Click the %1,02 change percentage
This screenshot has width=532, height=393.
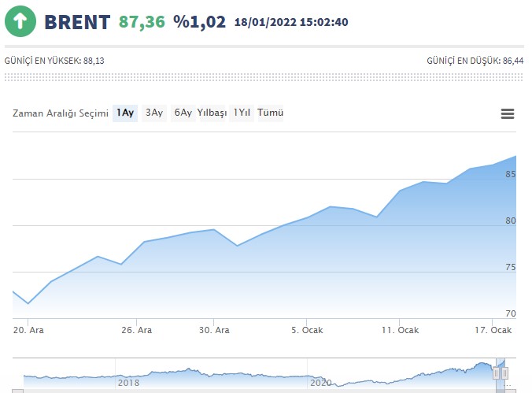tap(201, 22)
